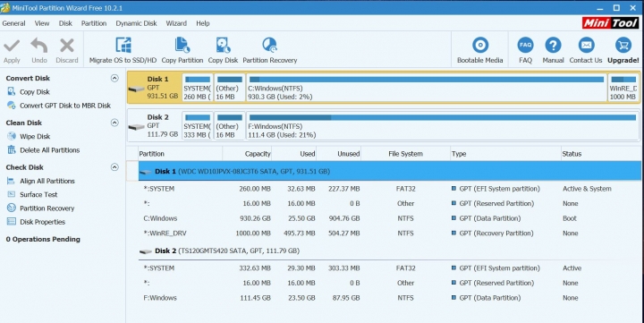Image resolution: width=644 pixels, height=323 pixels.
Task: Open the Copy Disk toolbar tool
Action: [223, 50]
